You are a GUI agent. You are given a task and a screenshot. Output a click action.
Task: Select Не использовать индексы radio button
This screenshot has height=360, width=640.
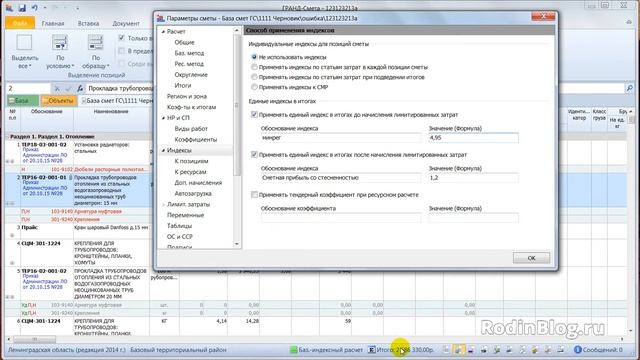tap(254, 57)
